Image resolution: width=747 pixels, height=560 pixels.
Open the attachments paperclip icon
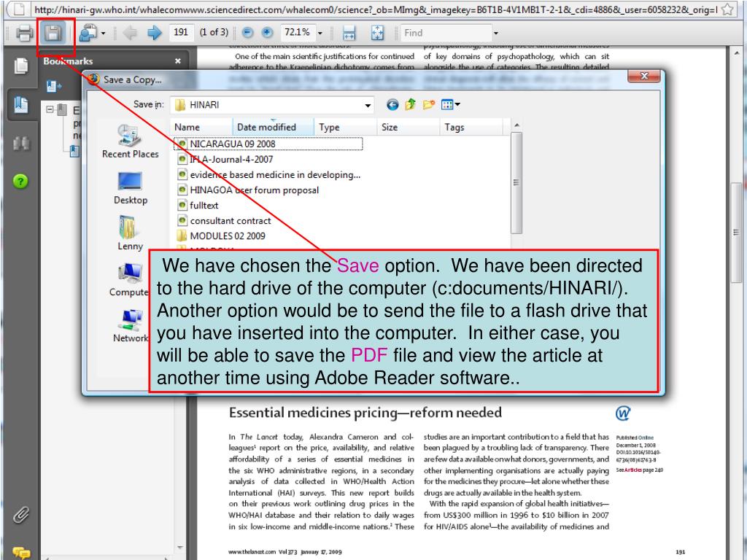click(21, 515)
